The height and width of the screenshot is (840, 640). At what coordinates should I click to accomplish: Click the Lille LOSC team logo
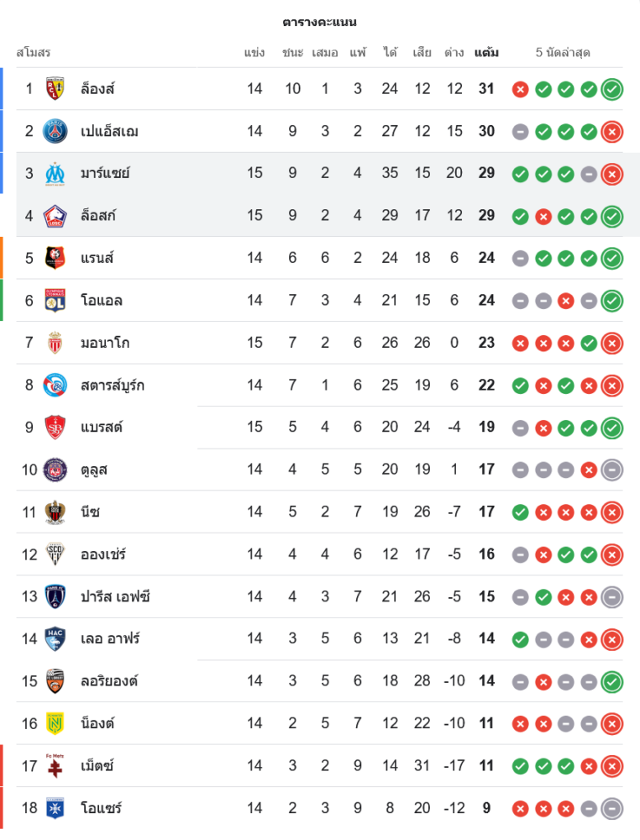(55, 216)
